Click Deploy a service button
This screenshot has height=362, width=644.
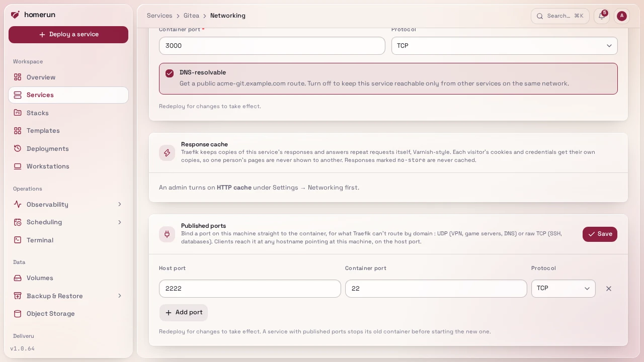point(68,35)
